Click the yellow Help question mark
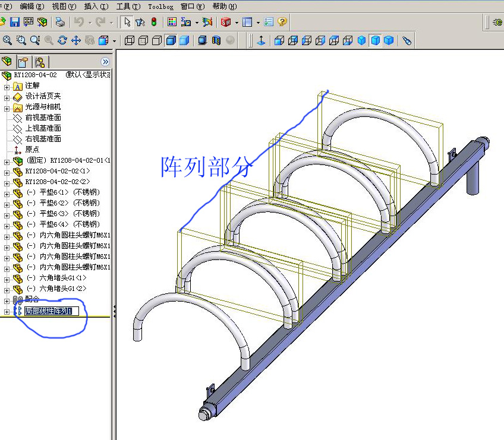 (282, 22)
